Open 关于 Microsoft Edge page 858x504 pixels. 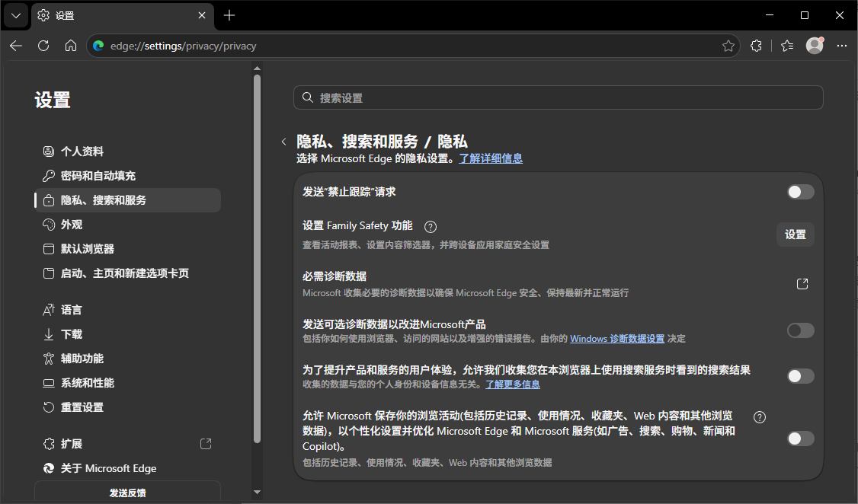click(127, 468)
